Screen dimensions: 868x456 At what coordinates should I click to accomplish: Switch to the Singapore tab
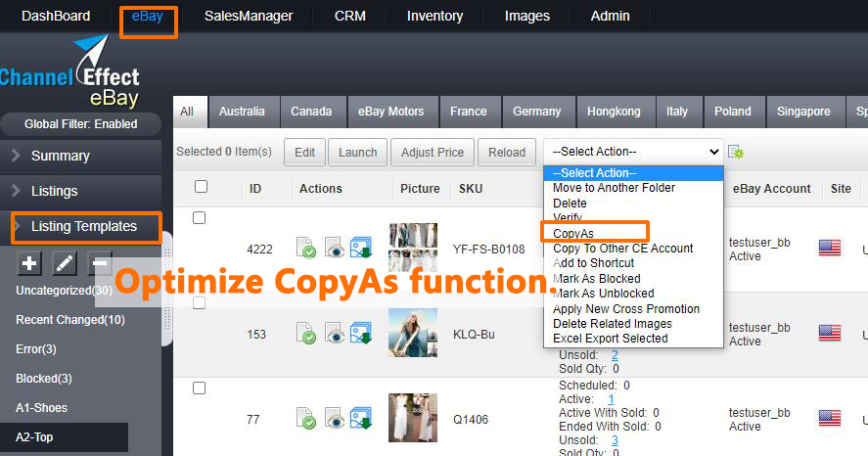coord(805,112)
